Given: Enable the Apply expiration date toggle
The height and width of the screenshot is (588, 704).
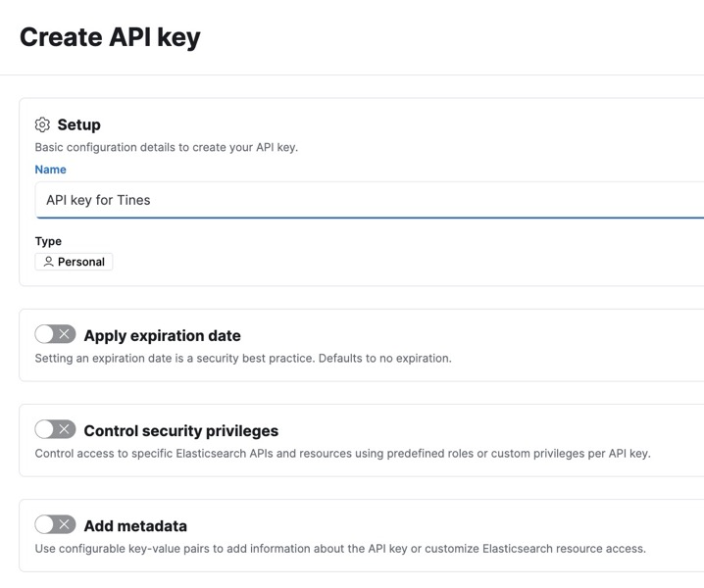Looking at the screenshot, I should pos(55,334).
